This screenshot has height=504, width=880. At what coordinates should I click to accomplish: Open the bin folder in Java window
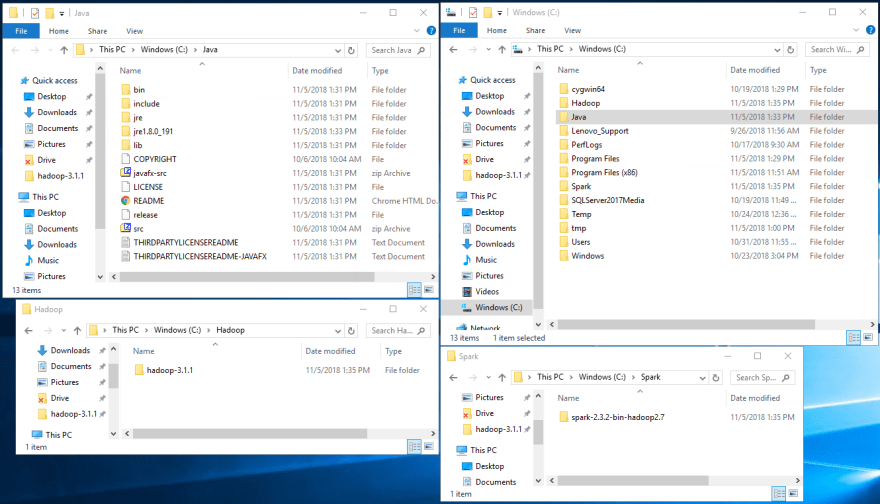(x=139, y=90)
